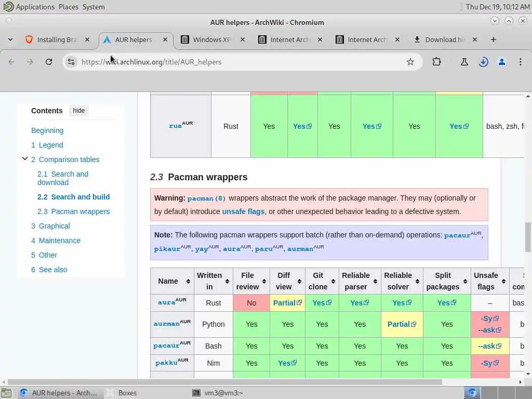532x399 pixels.
Task: Open a new browser tab
Action: [x=494, y=39]
